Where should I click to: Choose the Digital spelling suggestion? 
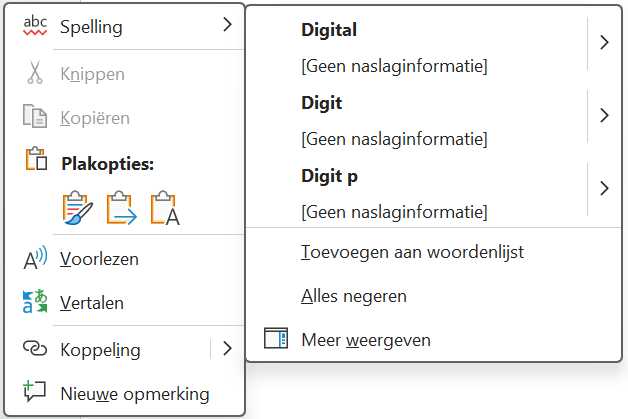click(417, 47)
